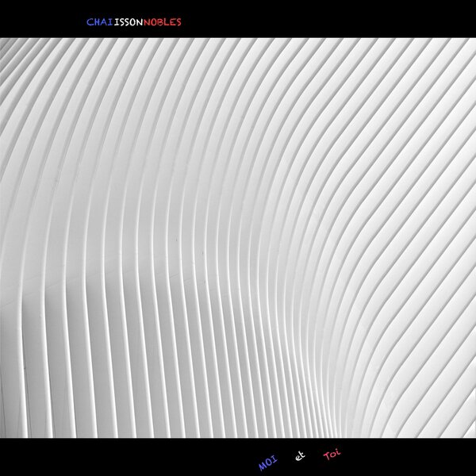Click empty black banner beside NOBLES
The image size is (476, 476).
(317, 20)
